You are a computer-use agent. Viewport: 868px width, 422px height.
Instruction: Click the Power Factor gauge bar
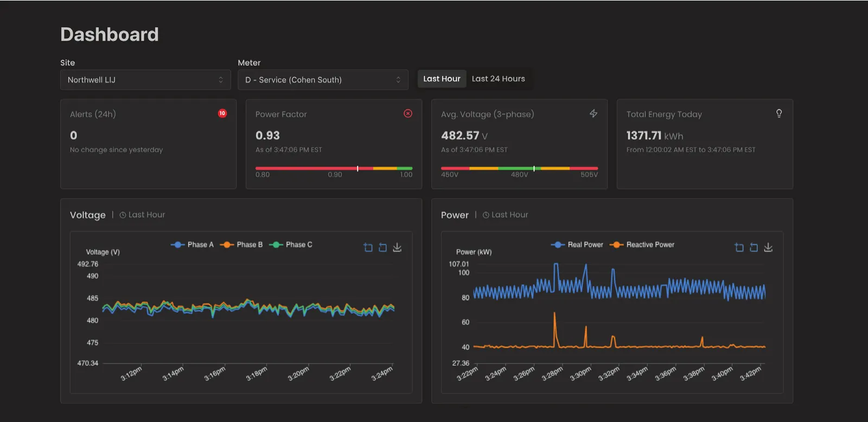coord(334,168)
